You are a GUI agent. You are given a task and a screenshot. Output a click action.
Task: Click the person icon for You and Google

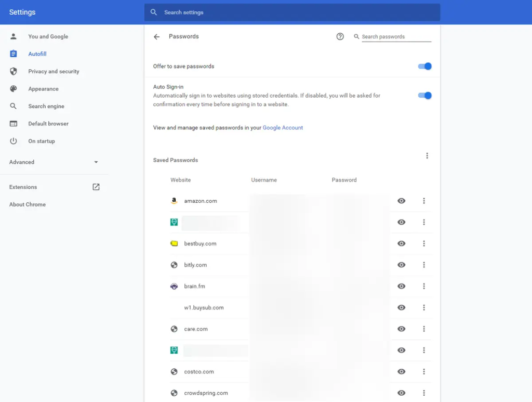[13, 36]
